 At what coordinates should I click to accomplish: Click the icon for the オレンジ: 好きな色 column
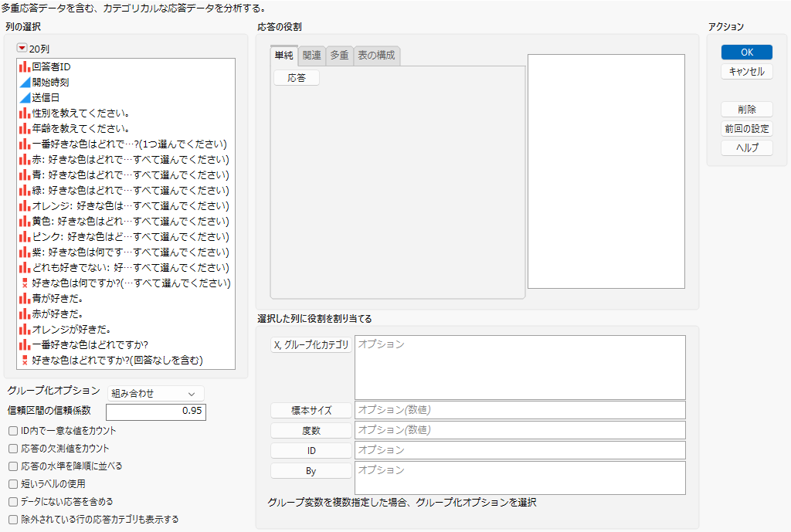[x=24, y=205]
